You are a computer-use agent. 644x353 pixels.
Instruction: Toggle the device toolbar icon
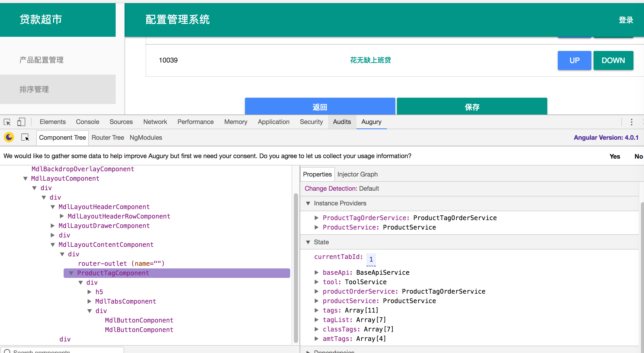pos(21,122)
